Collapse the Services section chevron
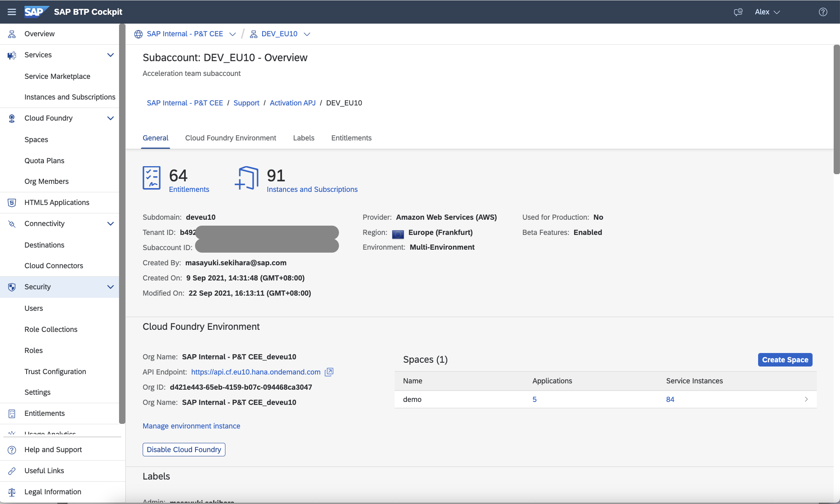The width and height of the screenshot is (840, 504). (x=111, y=55)
